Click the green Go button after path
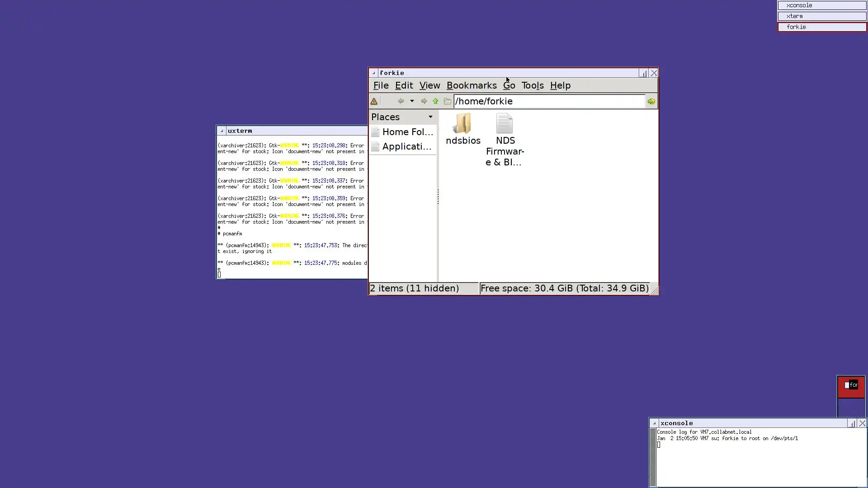 (x=651, y=101)
